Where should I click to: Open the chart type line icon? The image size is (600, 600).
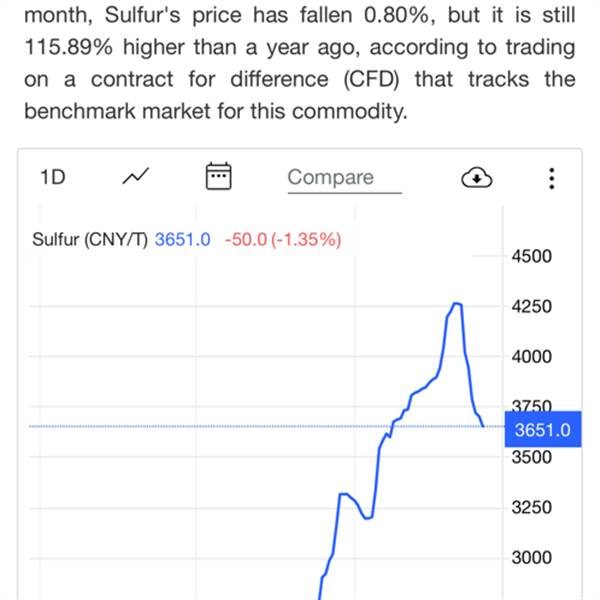135,177
